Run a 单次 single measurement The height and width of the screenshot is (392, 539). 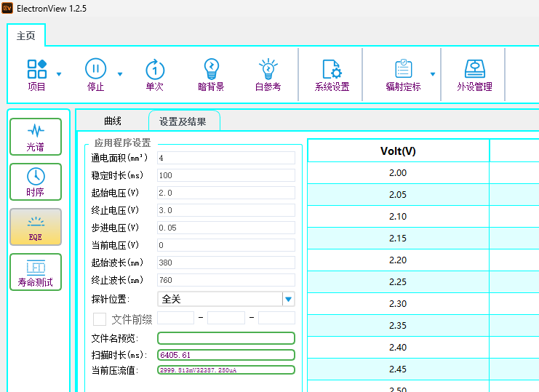click(x=155, y=75)
